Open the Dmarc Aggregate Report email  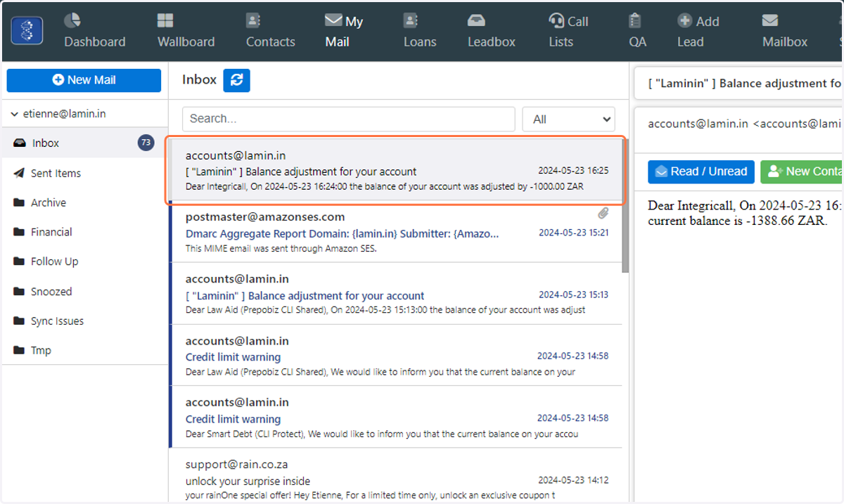395,232
